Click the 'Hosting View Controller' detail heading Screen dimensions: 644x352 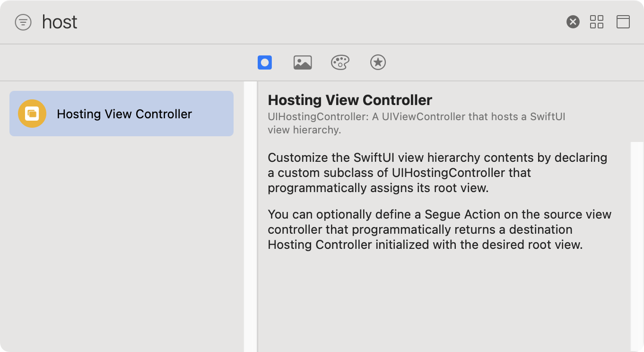click(x=350, y=100)
